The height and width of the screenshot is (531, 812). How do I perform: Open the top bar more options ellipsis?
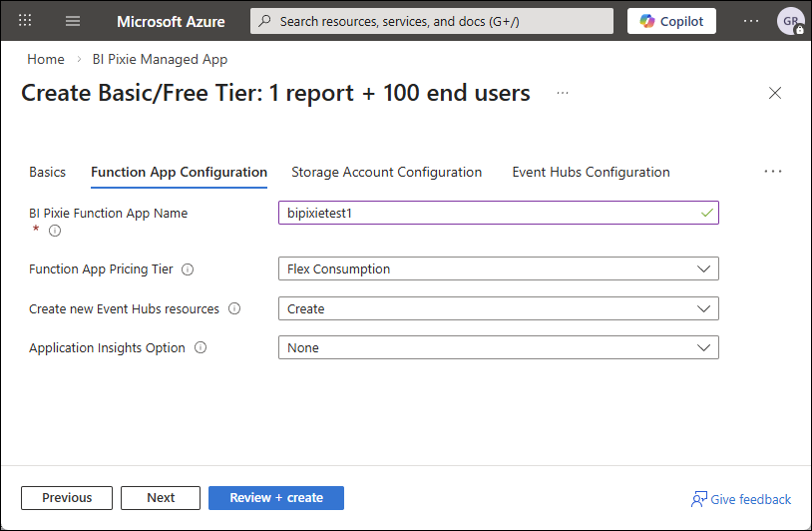[x=751, y=21]
